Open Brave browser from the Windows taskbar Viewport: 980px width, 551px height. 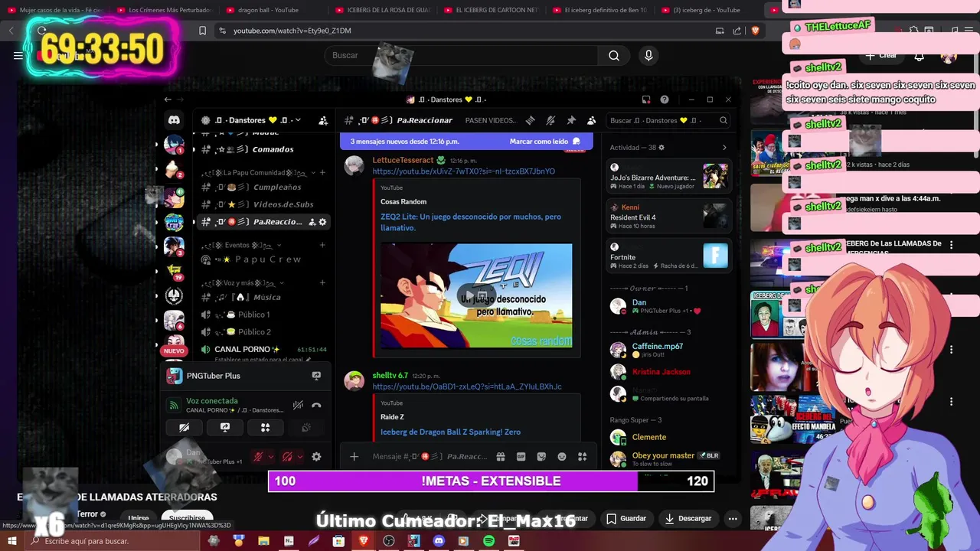(364, 541)
